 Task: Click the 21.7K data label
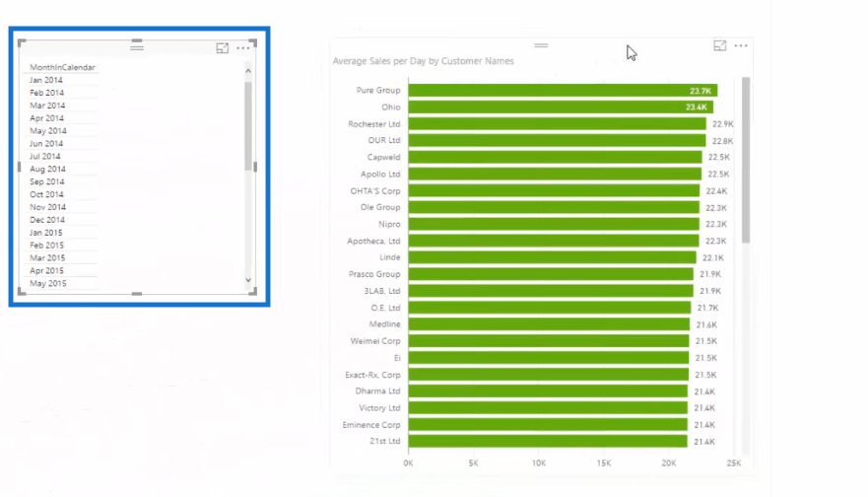coord(707,308)
